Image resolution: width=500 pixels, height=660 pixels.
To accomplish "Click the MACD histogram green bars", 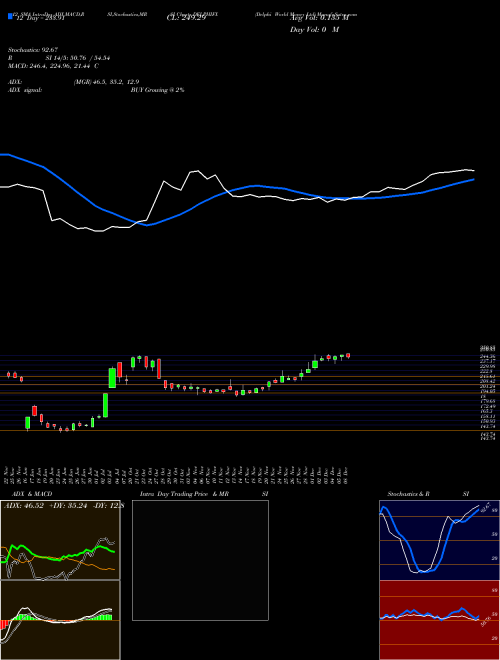I will tap(103, 617).
